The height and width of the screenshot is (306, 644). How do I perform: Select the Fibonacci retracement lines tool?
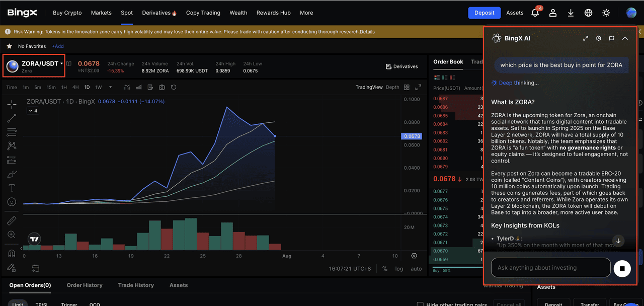12,132
